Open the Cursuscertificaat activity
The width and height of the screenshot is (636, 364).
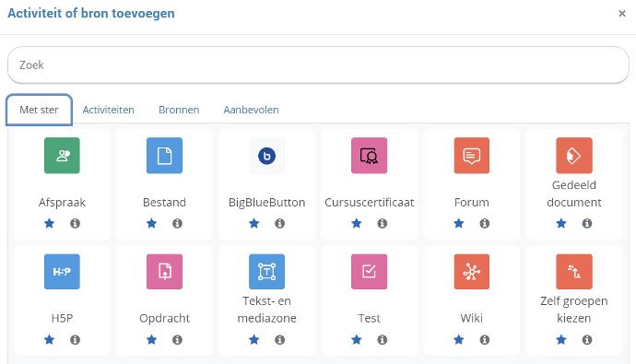[369, 156]
